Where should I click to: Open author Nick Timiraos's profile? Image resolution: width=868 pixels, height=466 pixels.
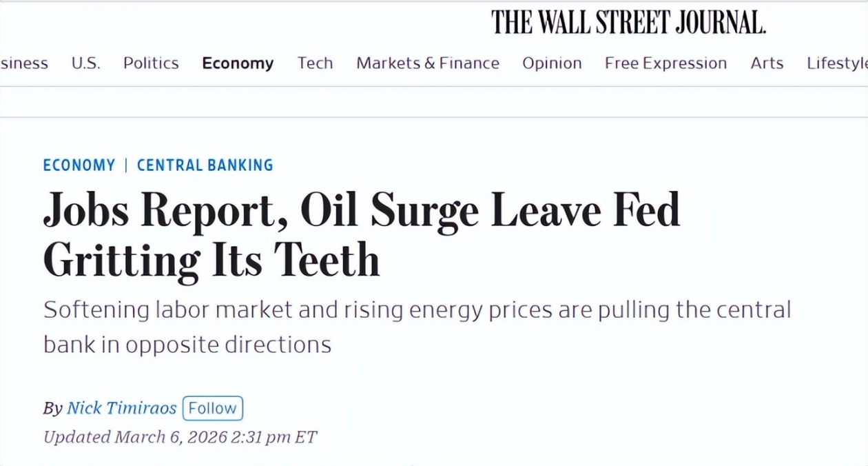[121, 408]
